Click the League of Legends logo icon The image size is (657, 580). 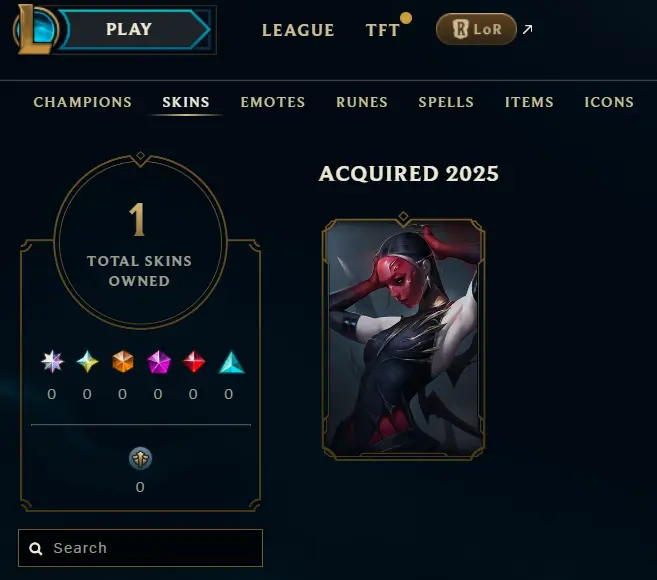pyautogui.click(x=35, y=29)
